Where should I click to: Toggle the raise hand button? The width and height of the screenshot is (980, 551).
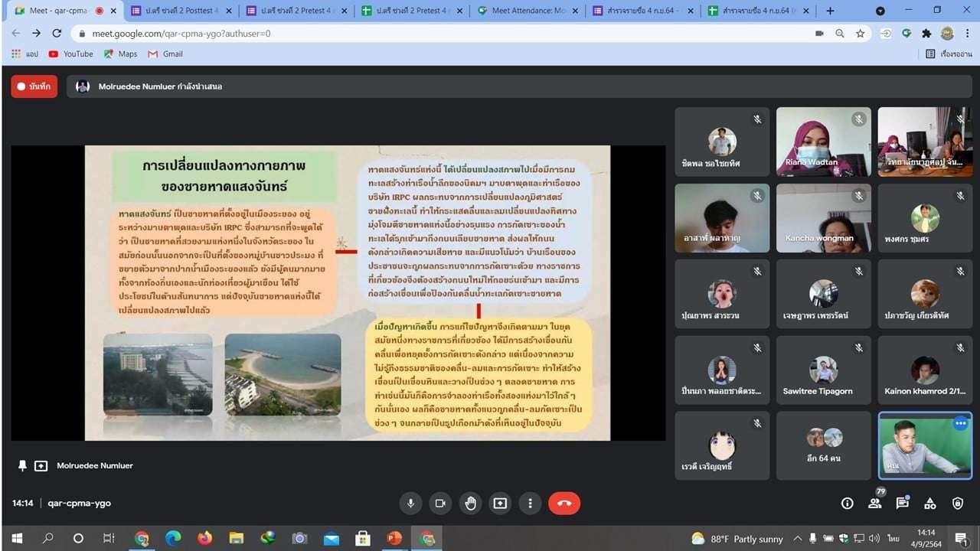(x=470, y=503)
